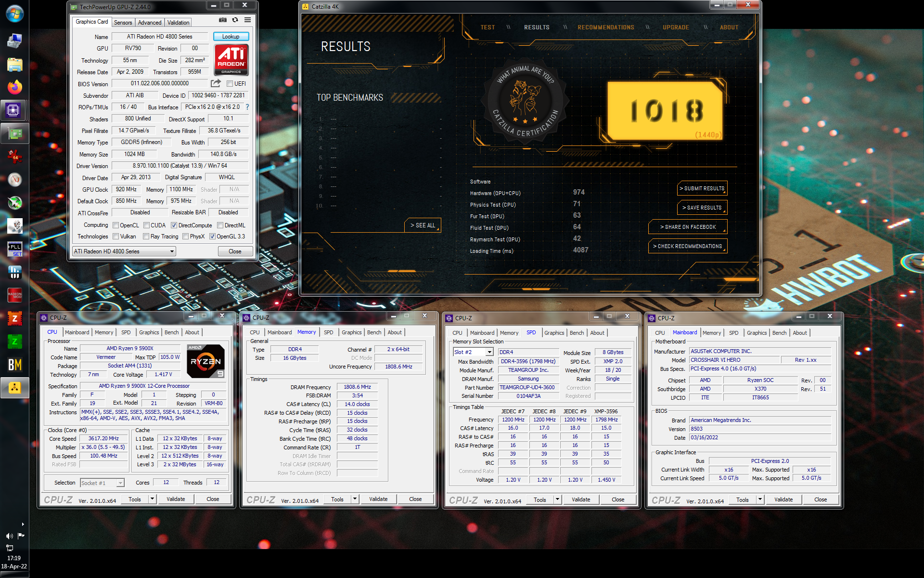
Task: Click CHECK RECOMMENDATIONS in Catzilla
Action: [x=688, y=246]
